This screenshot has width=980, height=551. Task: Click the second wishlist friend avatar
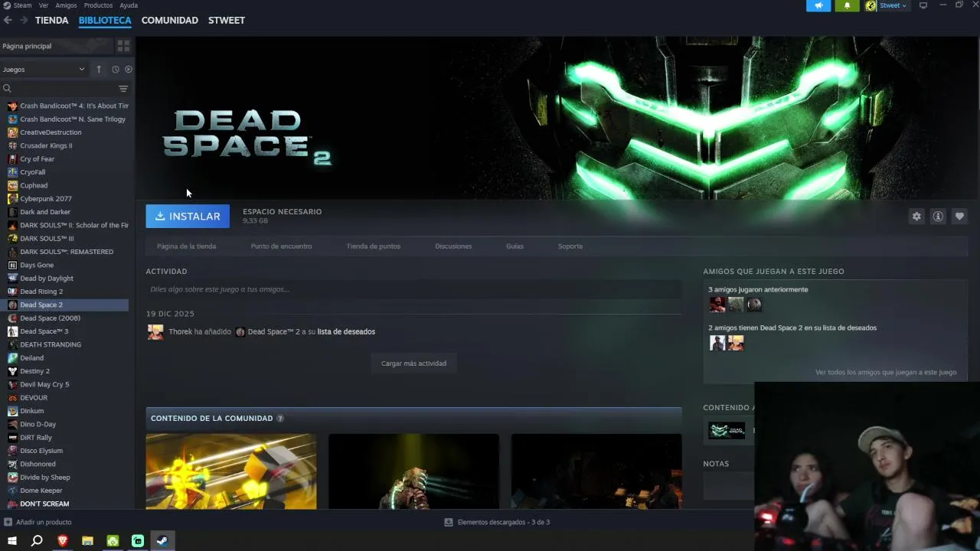[x=736, y=343]
